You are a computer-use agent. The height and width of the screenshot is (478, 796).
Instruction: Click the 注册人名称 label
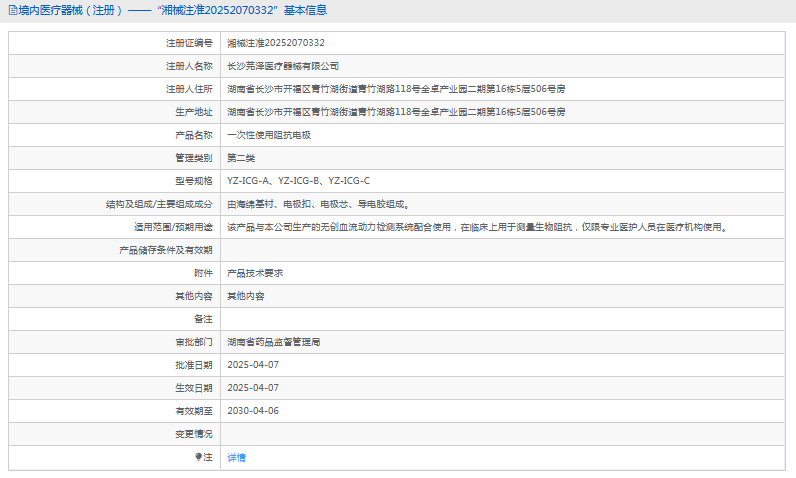[x=189, y=66]
